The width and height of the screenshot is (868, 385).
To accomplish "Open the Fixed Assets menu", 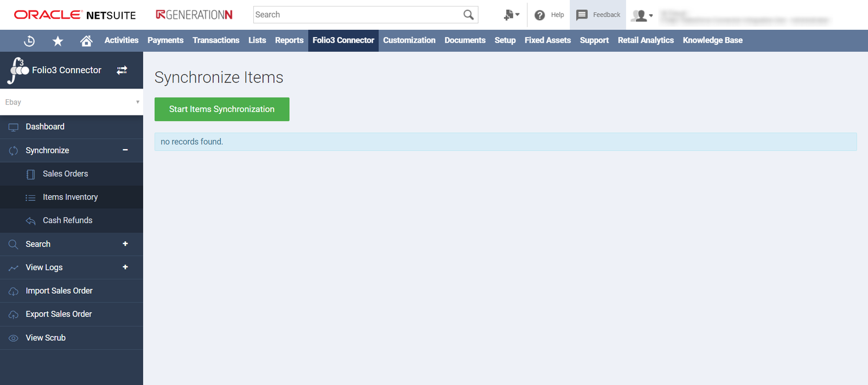I will coord(547,41).
